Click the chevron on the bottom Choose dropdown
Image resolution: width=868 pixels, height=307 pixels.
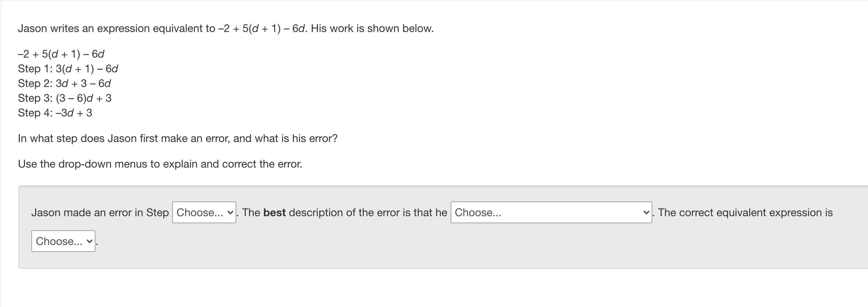[89, 241]
